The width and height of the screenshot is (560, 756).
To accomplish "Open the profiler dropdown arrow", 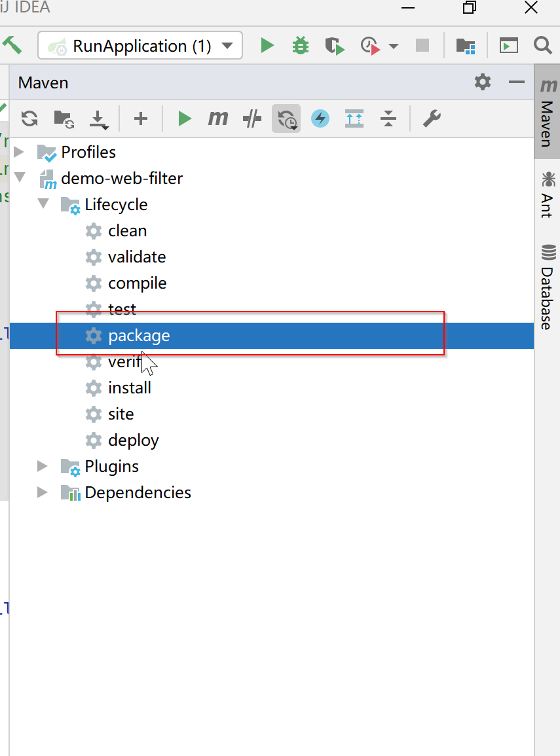I will click(x=394, y=46).
